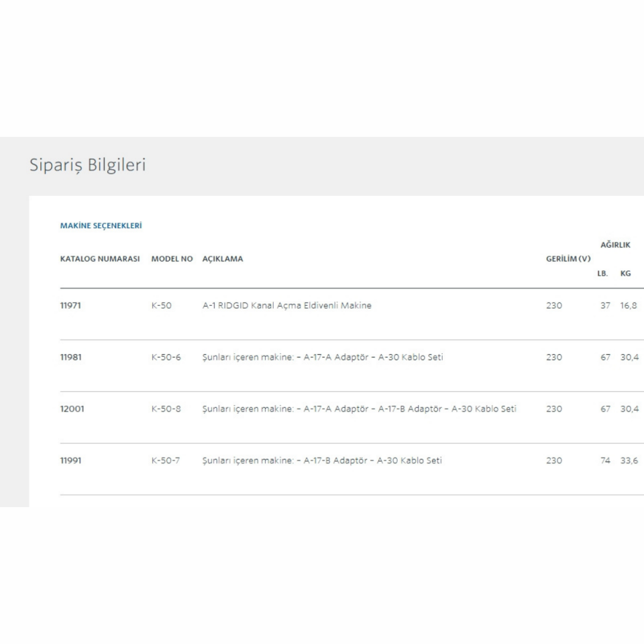
Task: Click the 33,6 kg weight value
Action: coord(629,461)
